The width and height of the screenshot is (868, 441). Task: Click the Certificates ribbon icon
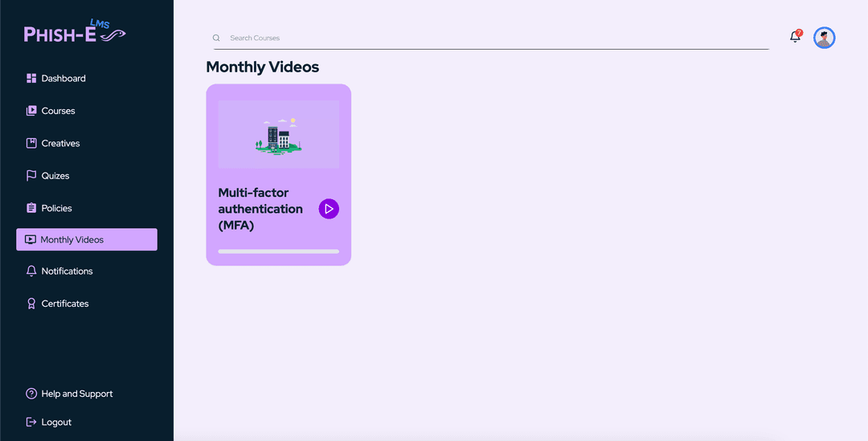(x=31, y=304)
